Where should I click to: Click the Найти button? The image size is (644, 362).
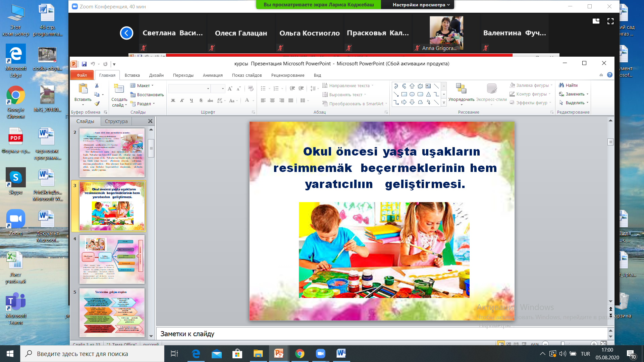click(x=568, y=85)
